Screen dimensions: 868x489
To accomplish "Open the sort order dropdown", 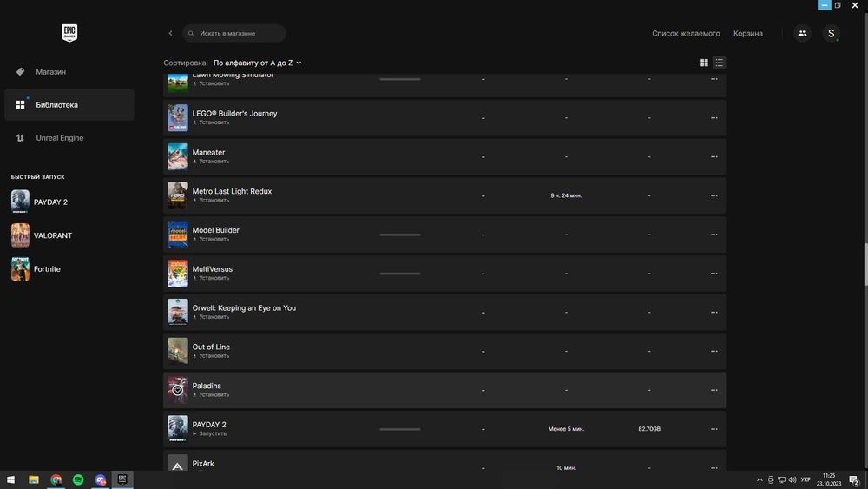I will click(258, 63).
